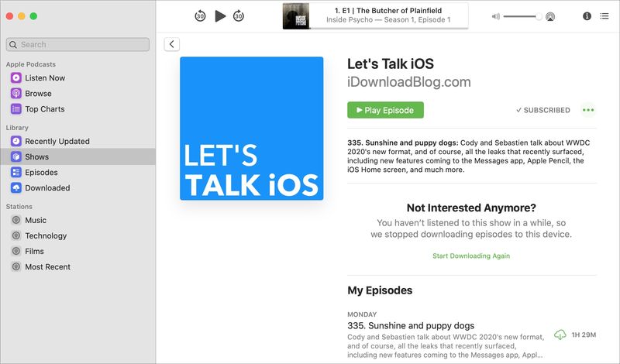Screen dimensions: 620x364
Task: Open the episode info icon
Action: [x=587, y=16]
